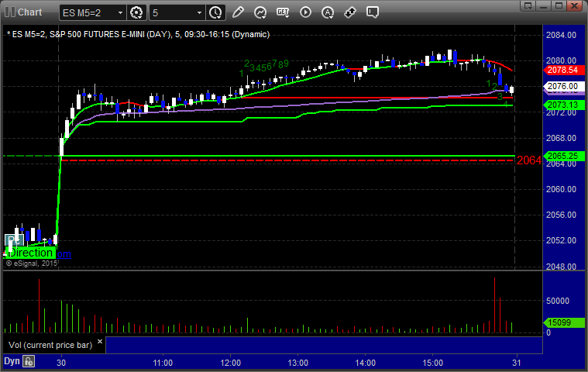Click the GET tools icon
Image resolution: width=588 pixels, height=372 pixels.
(x=283, y=12)
